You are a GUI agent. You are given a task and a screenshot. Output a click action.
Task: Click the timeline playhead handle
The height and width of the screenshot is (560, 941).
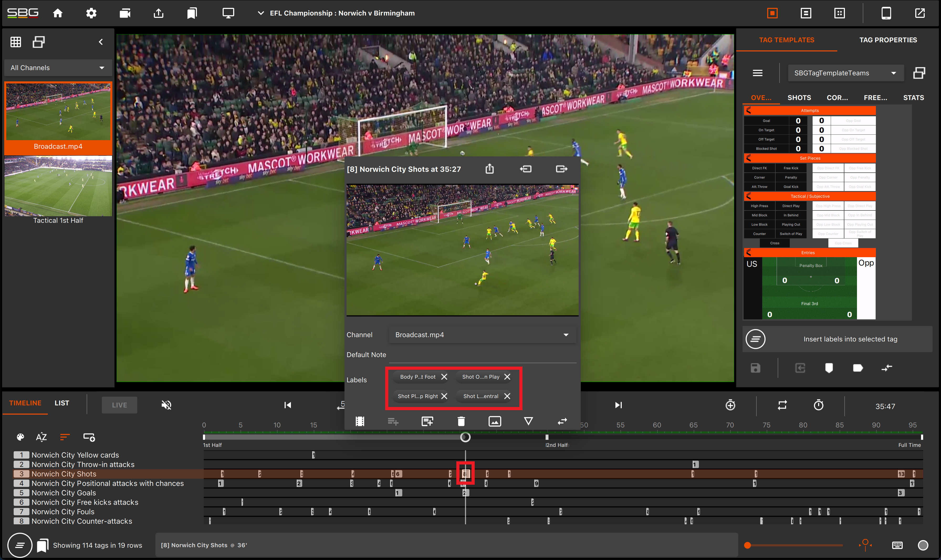[x=465, y=437]
